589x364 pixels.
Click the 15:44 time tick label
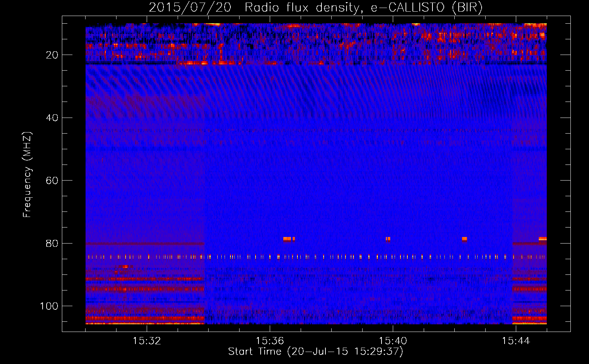pyautogui.click(x=516, y=341)
